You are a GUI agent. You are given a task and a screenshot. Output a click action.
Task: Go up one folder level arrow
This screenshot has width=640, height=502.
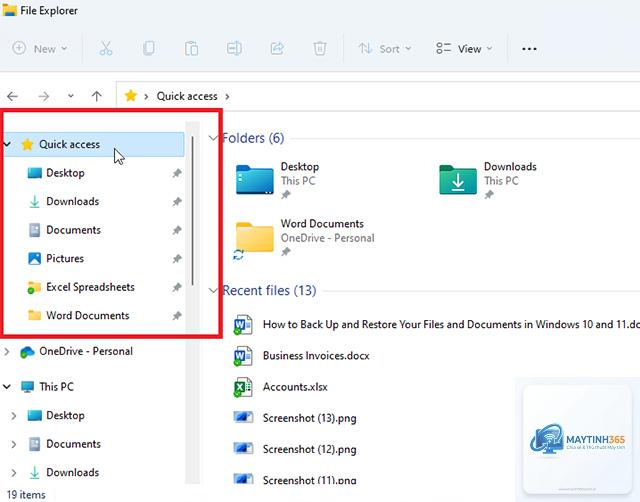(97, 96)
